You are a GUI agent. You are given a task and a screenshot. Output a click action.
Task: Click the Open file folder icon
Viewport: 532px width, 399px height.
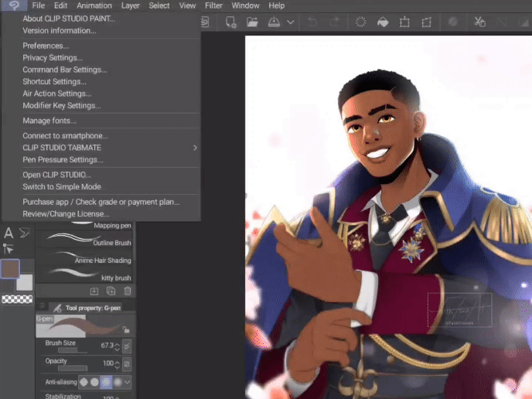tap(252, 22)
